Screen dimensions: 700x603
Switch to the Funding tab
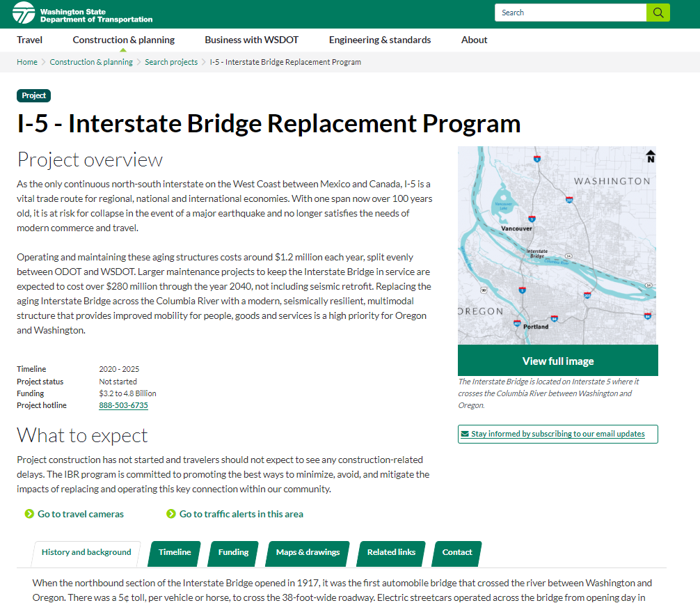tap(233, 552)
